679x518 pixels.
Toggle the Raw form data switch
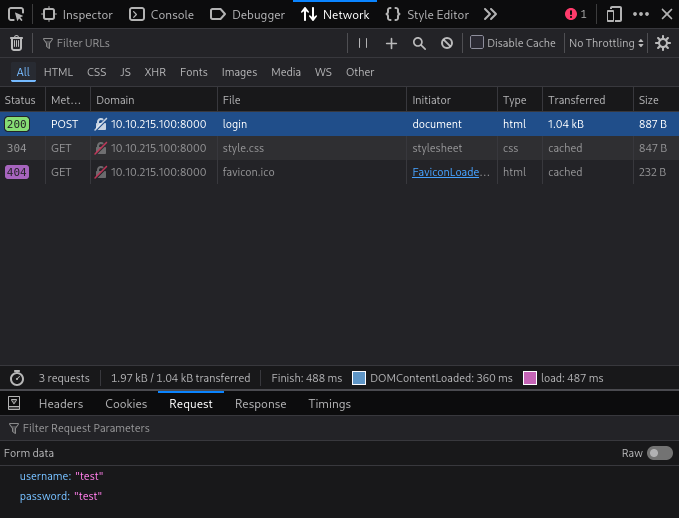(659, 453)
